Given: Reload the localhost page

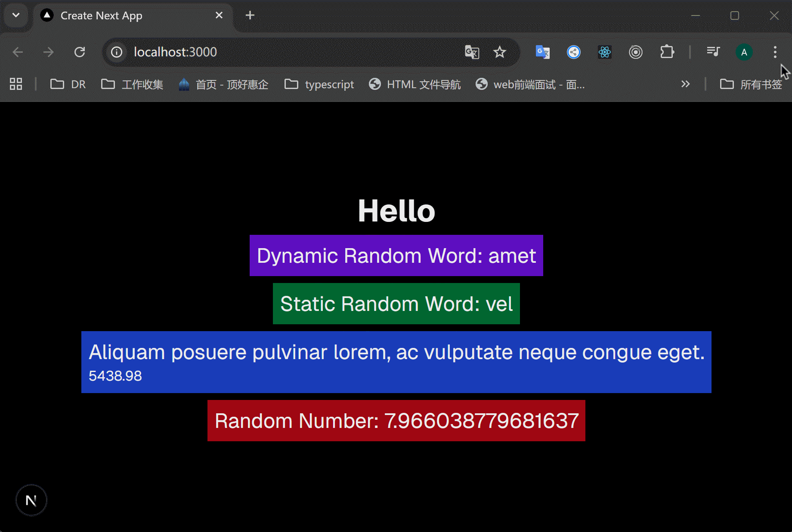Looking at the screenshot, I should pyautogui.click(x=80, y=52).
